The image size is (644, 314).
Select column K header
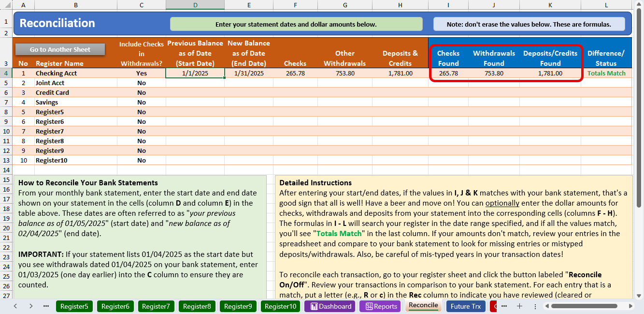[550, 5]
